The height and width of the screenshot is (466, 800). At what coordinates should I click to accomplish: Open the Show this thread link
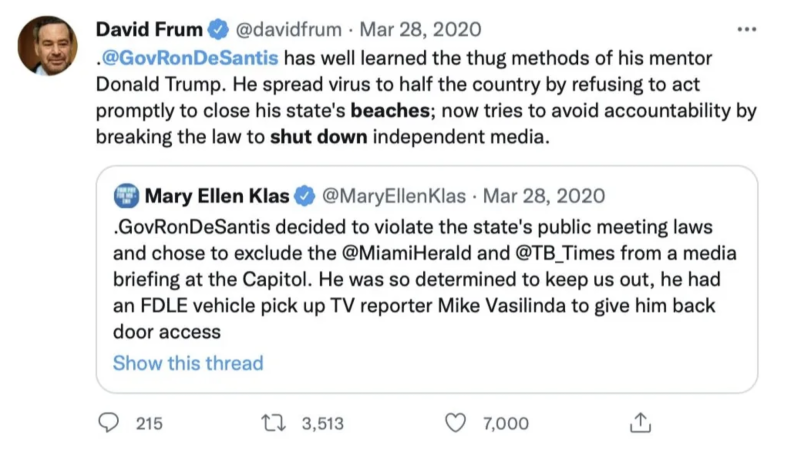[188, 363]
